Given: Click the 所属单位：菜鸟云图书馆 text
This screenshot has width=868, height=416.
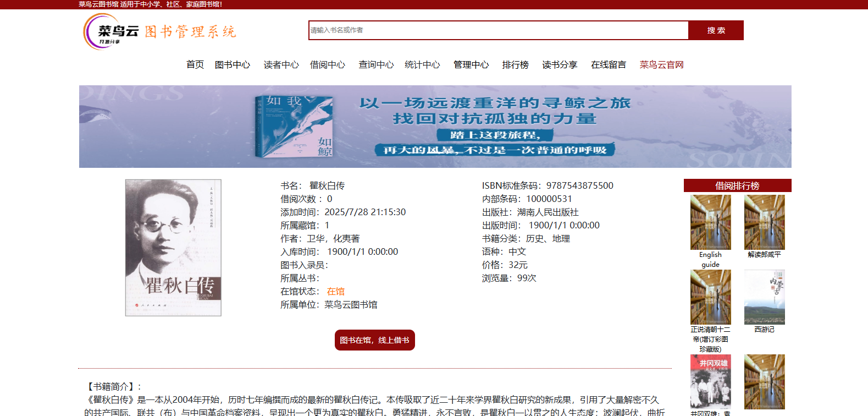Looking at the screenshot, I should 329,305.
